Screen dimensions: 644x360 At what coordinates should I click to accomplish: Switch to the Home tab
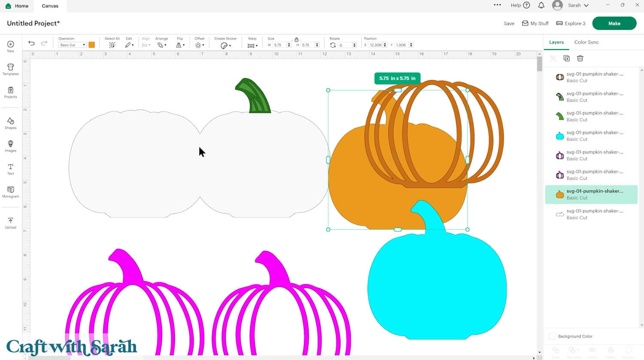(18, 6)
